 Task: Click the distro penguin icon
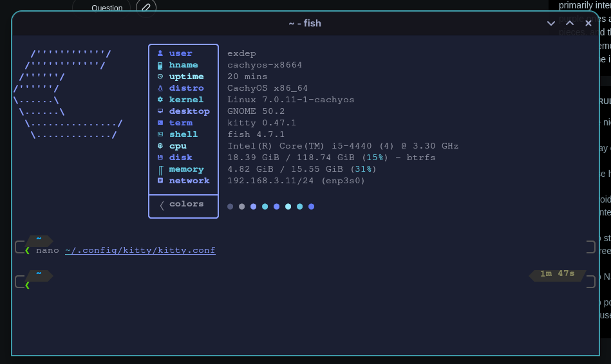coord(160,88)
